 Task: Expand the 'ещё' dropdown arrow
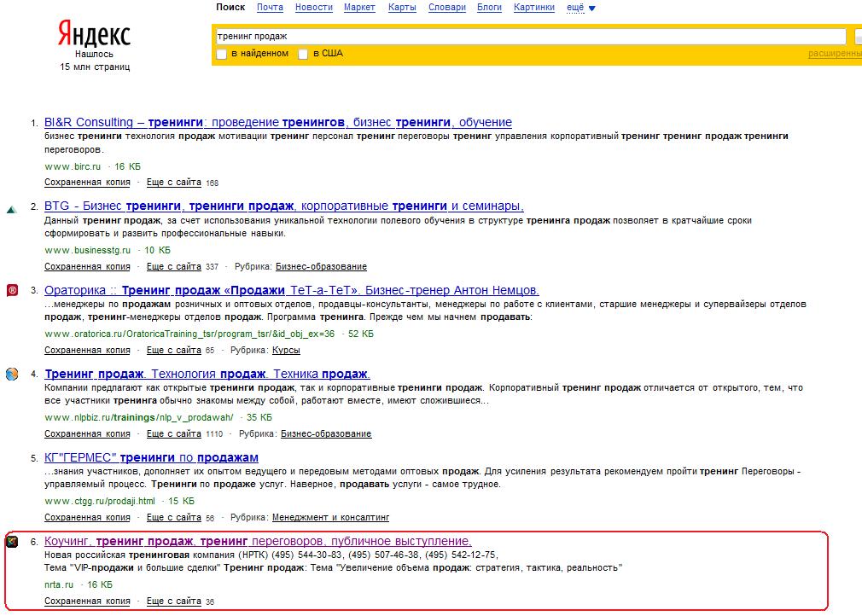(x=592, y=9)
